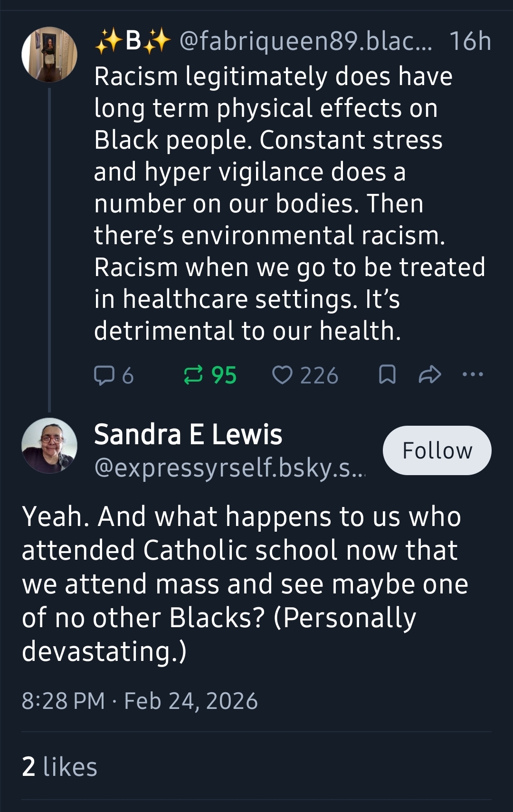Image resolution: width=513 pixels, height=812 pixels.
Task: Like the post with the heart icon
Action: pyautogui.click(x=282, y=375)
